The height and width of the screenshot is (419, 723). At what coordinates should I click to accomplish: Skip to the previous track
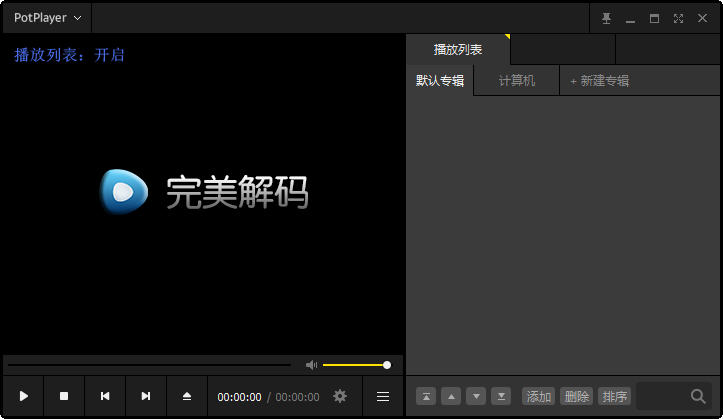pos(105,396)
